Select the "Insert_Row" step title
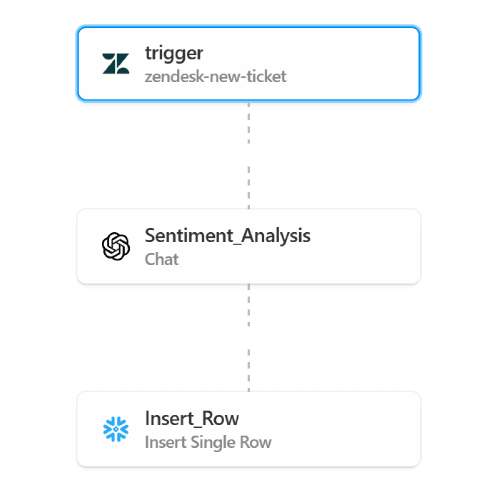 [x=192, y=418]
